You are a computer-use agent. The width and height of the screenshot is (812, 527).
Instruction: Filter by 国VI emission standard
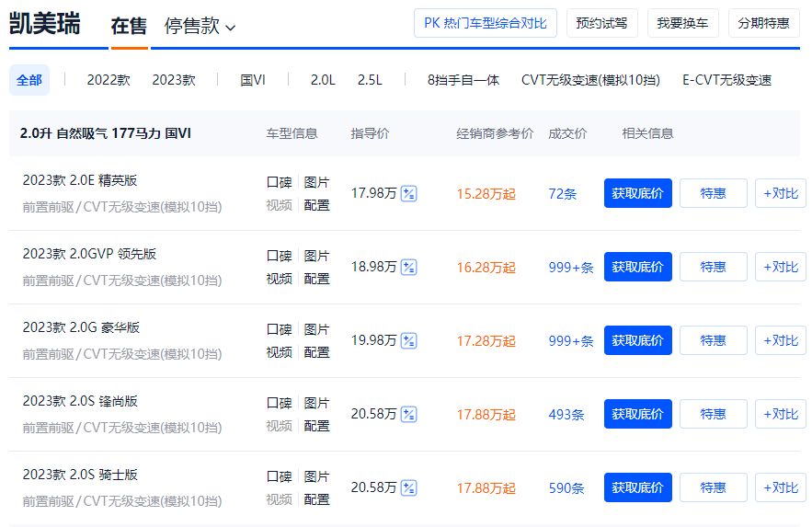tap(253, 80)
